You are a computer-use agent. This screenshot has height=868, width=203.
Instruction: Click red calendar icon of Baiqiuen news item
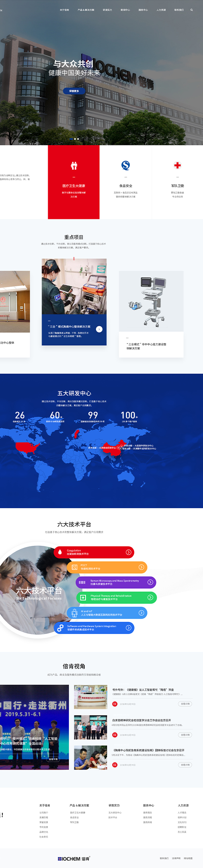point(115,735)
